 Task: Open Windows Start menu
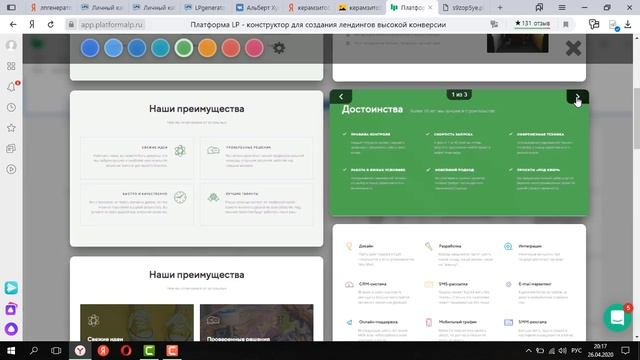coord(11,351)
